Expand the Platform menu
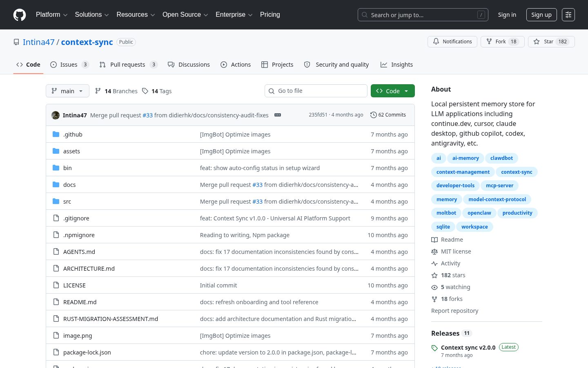This screenshot has width=588, height=368. point(52,15)
